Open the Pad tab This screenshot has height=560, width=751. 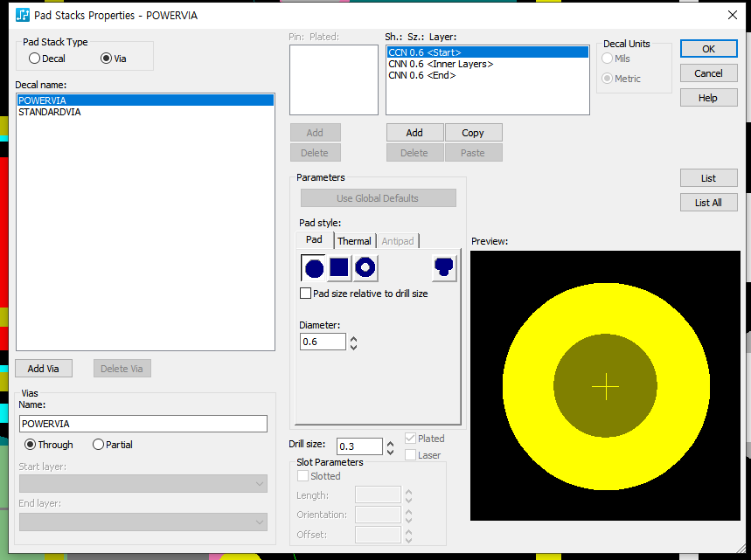pos(314,240)
